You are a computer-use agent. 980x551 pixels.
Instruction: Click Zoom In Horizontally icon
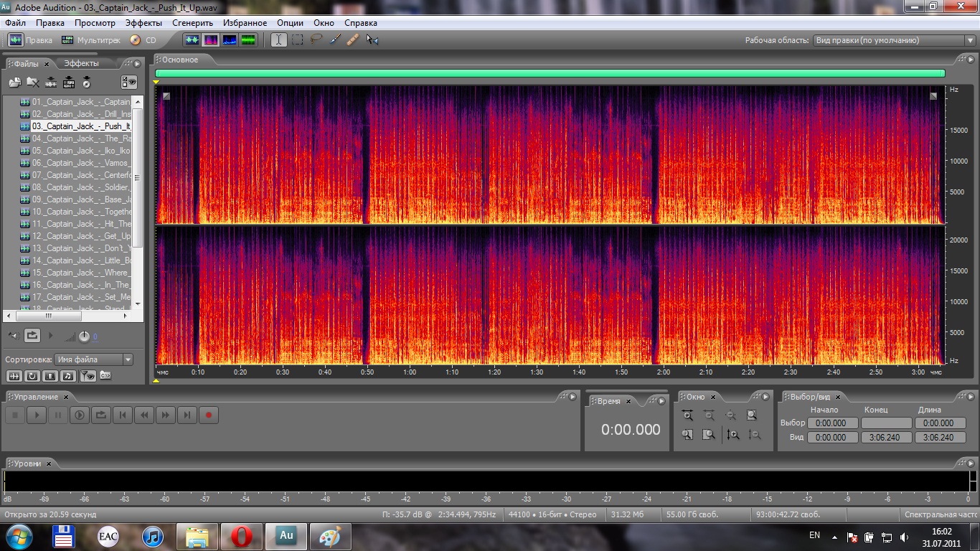tap(687, 415)
